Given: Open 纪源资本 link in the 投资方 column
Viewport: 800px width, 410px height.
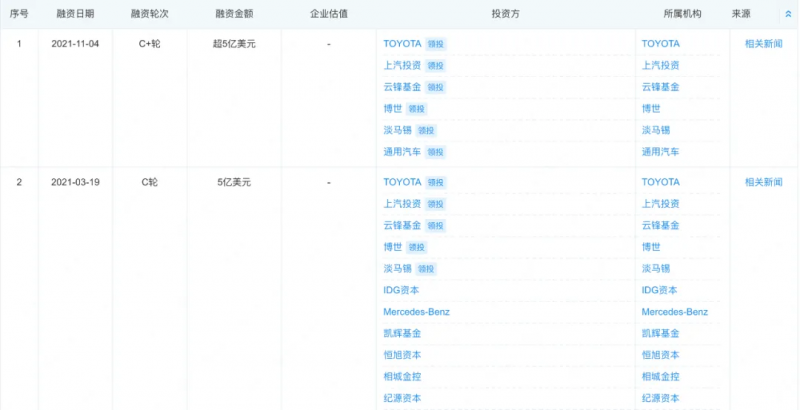Looking at the screenshot, I should pyautogui.click(x=402, y=399).
